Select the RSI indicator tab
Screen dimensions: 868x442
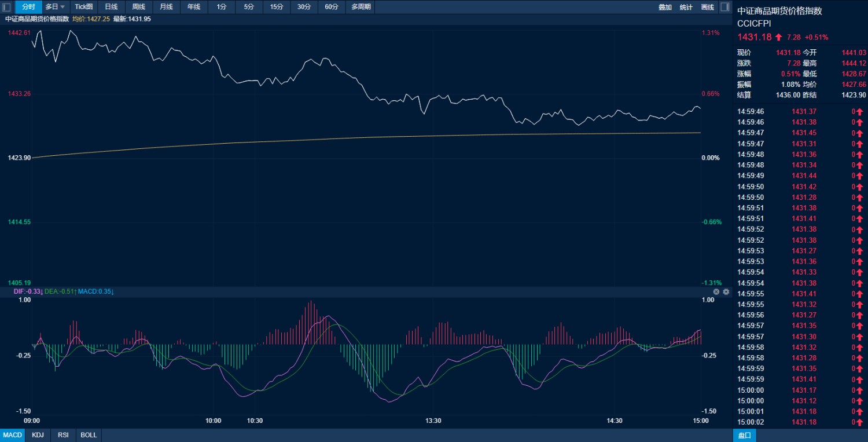pyautogui.click(x=63, y=435)
